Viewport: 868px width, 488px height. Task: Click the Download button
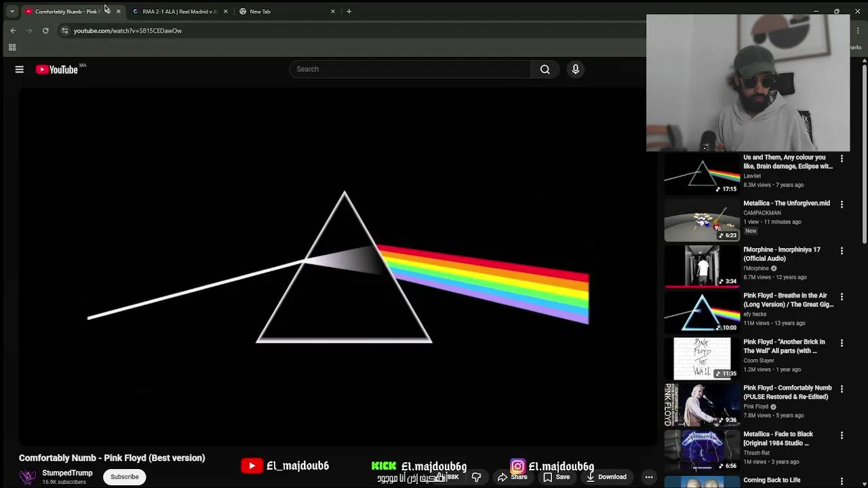pyautogui.click(x=606, y=477)
